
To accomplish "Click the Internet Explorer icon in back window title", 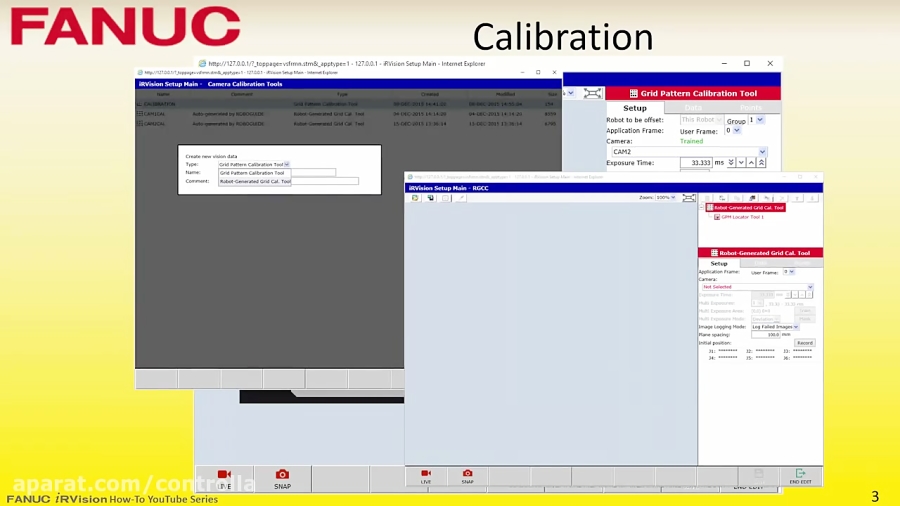I will coord(202,64).
